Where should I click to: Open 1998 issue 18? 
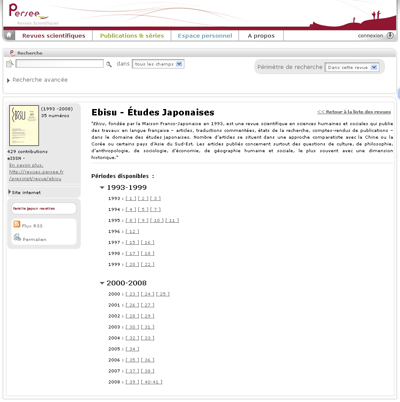click(x=148, y=254)
